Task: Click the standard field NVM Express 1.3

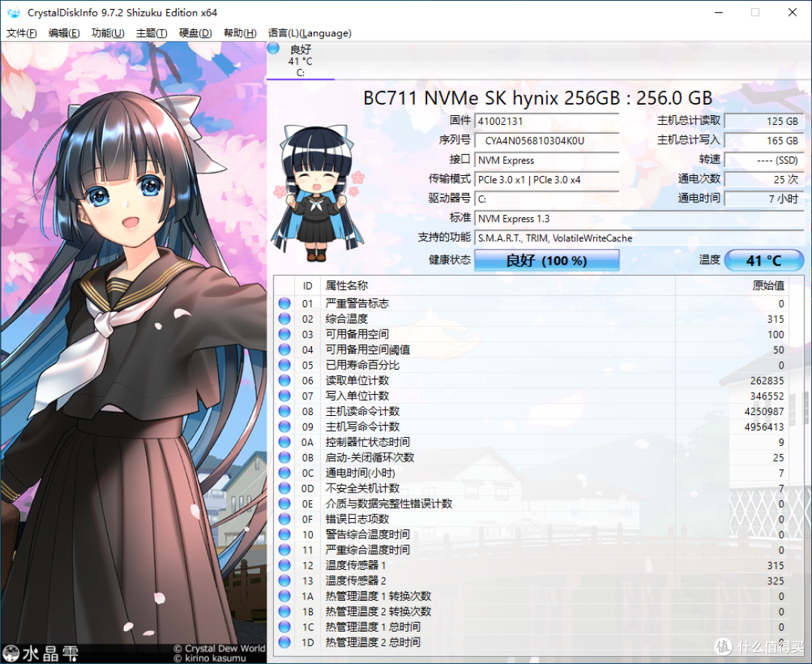Action: [x=639, y=219]
